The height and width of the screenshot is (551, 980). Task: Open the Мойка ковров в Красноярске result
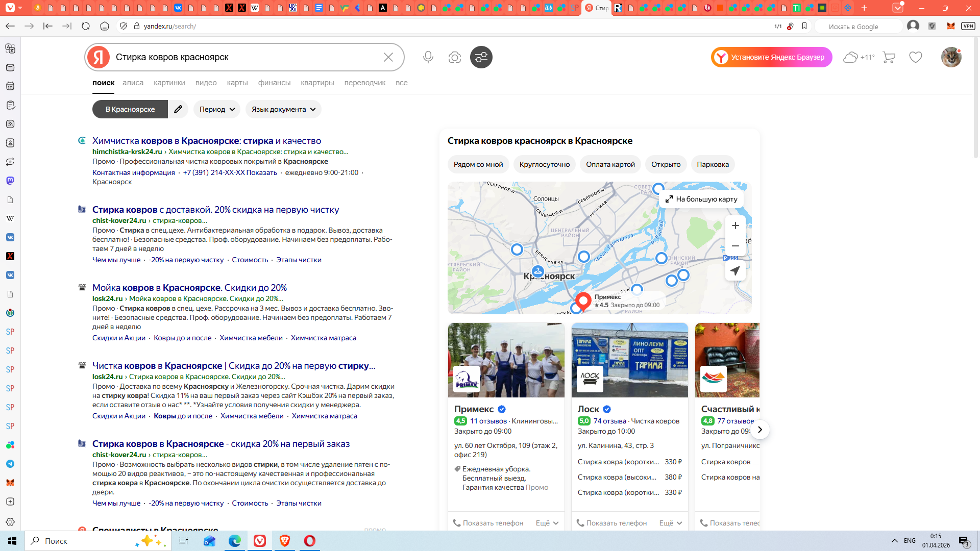(x=189, y=288)
